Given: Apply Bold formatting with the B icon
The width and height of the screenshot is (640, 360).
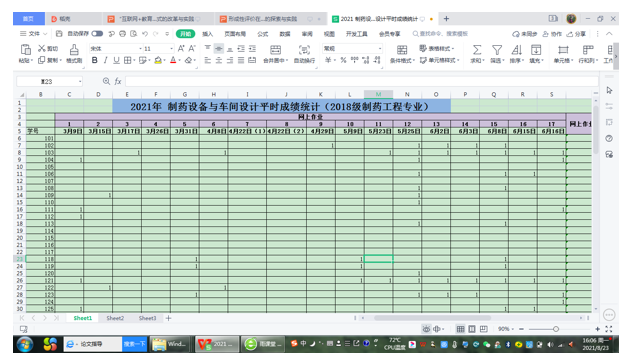Looking at the screenshot, I should [94, 60].
